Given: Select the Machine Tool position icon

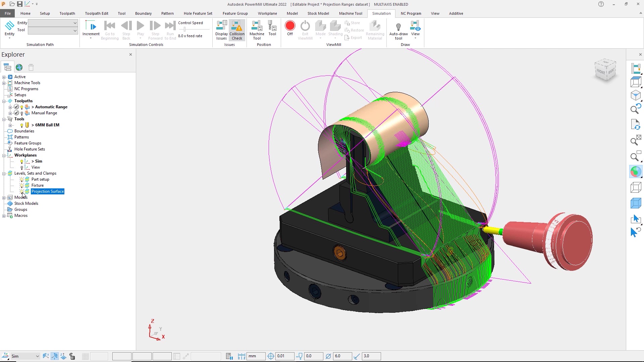Looking at the screenshot, I should tap(257, 29).
